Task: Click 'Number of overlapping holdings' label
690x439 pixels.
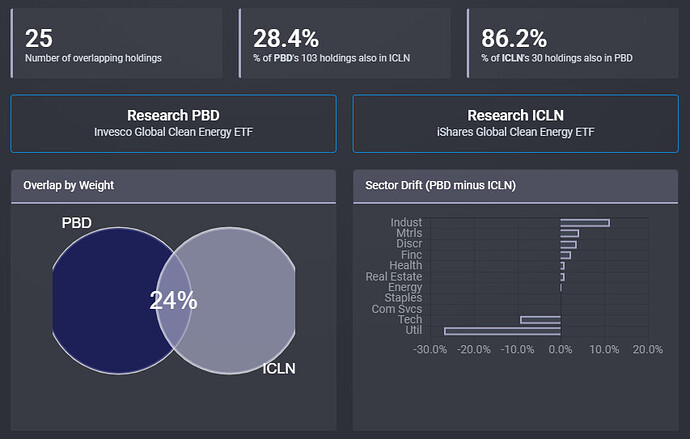Action: (x=93, y=58)
